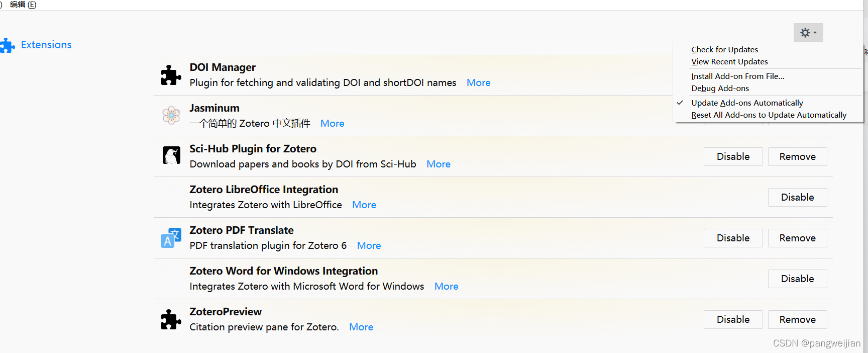The height and width of the screenshot is (353, 868).
Task: Disable the ZoteroPreview extension
Action: point(733,319)
